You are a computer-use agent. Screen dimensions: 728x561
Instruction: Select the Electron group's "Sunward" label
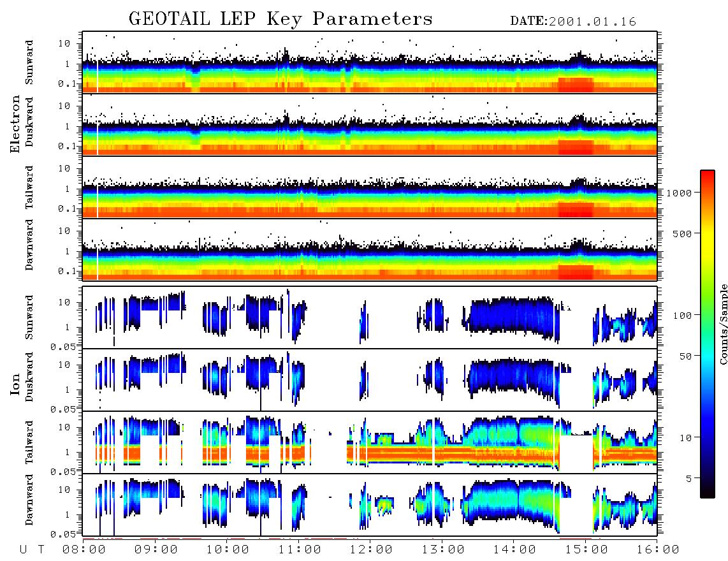(29, 62)
